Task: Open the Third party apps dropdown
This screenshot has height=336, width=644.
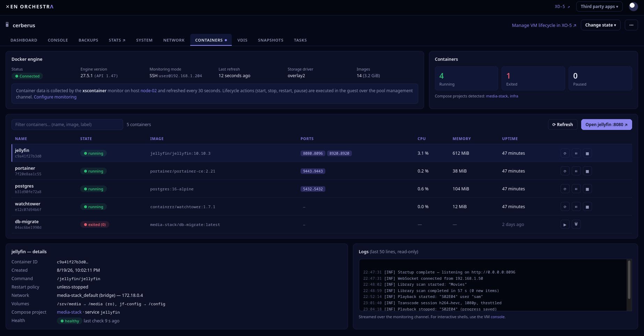Action: pyautogui.click(x=599, y=6)
